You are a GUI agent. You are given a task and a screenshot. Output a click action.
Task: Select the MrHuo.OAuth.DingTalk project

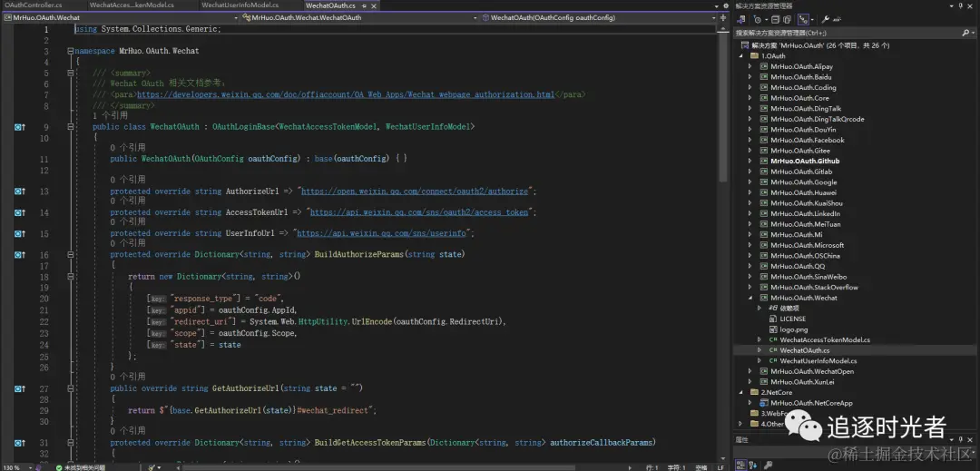click(807, 108)
